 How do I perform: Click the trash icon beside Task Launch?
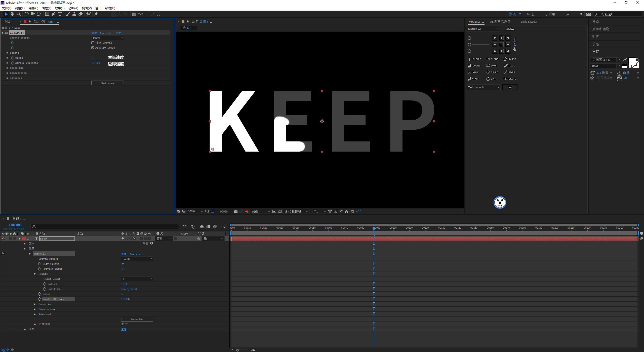pyautogui.click(x=510, y=87)
